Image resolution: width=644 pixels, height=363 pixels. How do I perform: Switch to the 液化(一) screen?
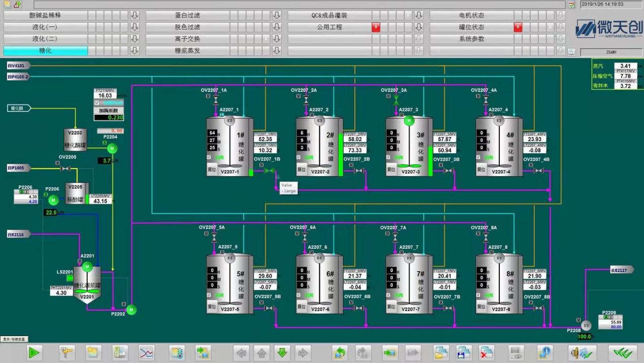[x=45, y=27]
